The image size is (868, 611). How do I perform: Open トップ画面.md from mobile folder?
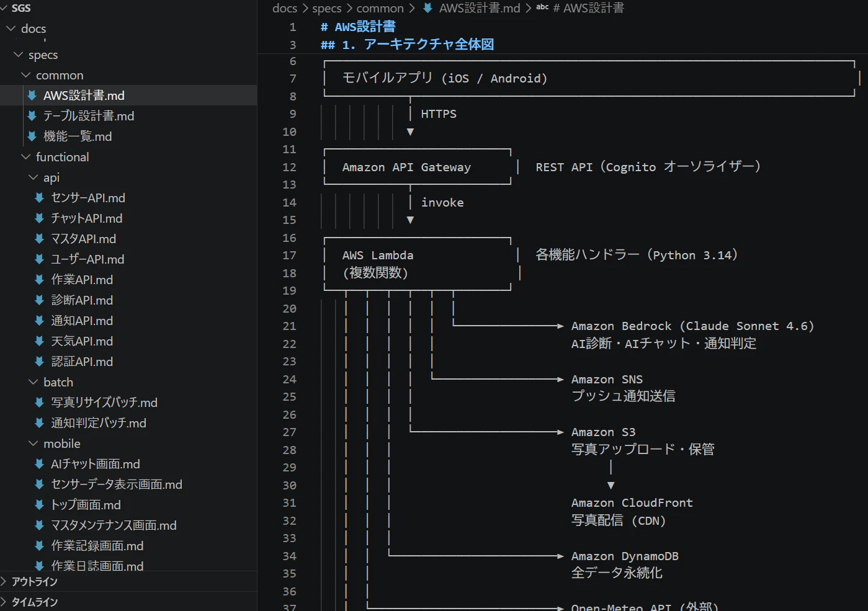tap(86, 505)
